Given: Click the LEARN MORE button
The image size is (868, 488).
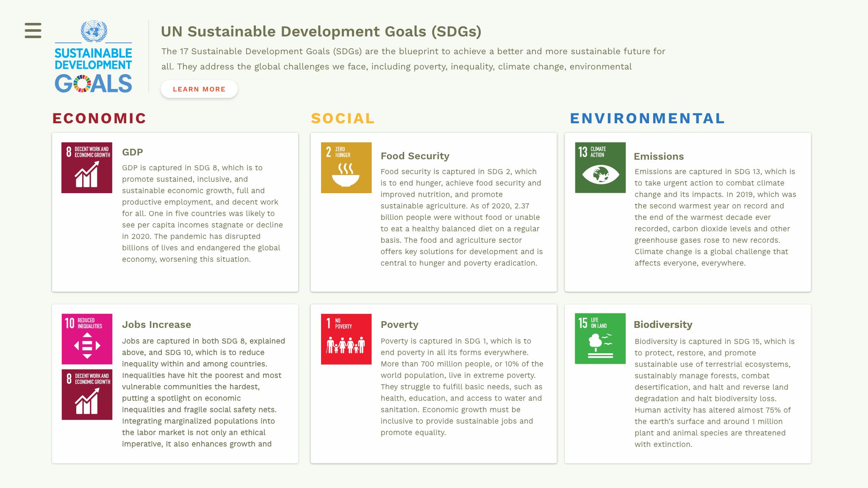Looking at the screenshot, I should tap(199, 89).
